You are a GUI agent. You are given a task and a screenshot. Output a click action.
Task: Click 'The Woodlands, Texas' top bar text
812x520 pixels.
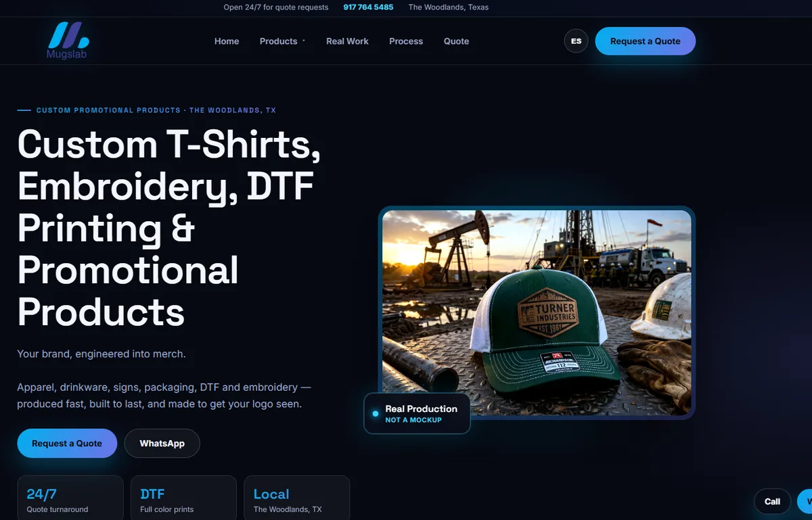tap(449, 7)
